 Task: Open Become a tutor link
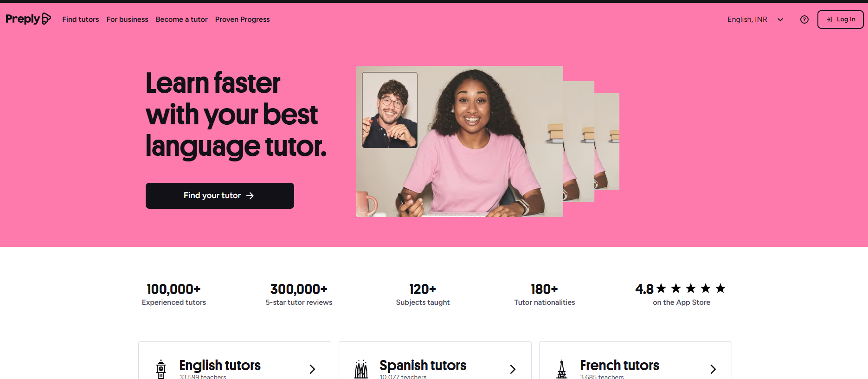[182, 19]
